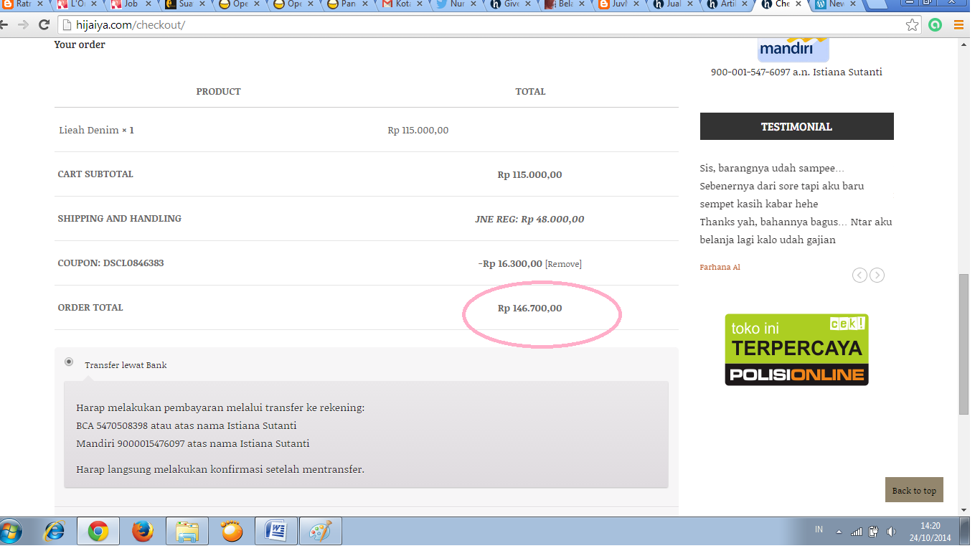Bookmark this page with the star icon
This screenshot has height=551, width=980.
click(912, 25)
